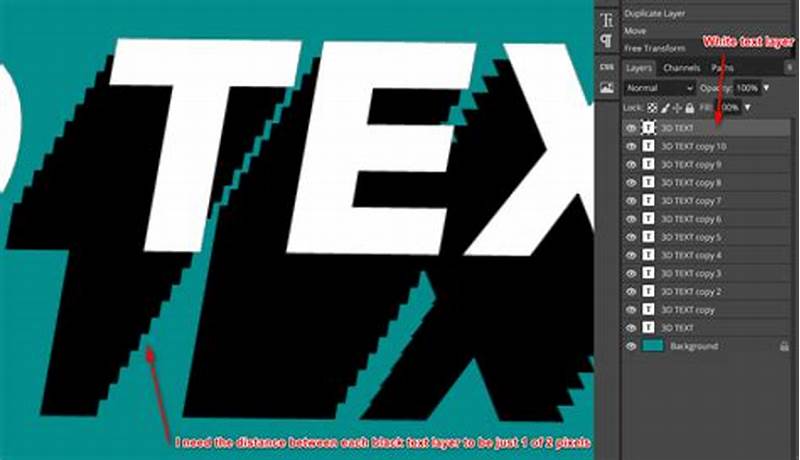Screen dimensions: 800x460
Task: Select the 3D TEXT layer name just above Background
Action: [678, 328]
